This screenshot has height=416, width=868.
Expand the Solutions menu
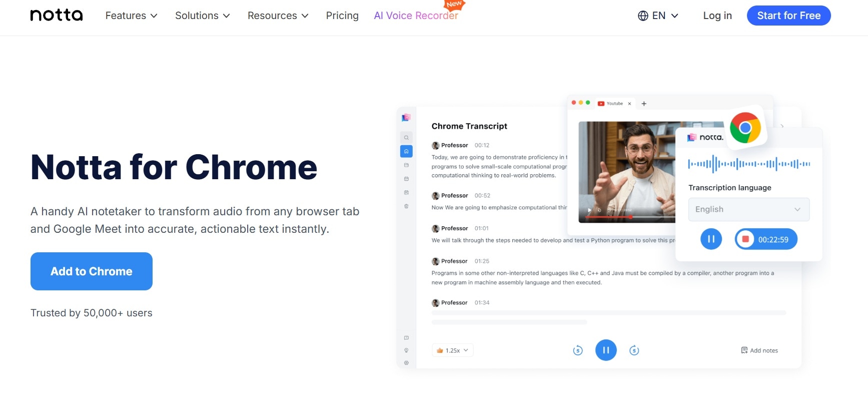203,16
